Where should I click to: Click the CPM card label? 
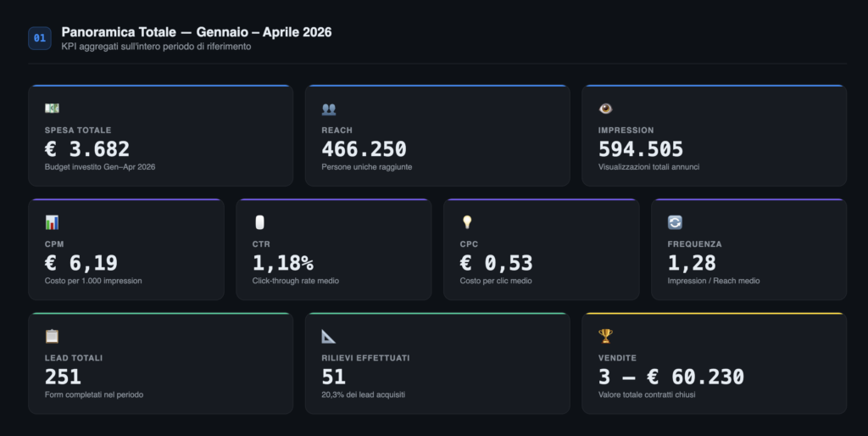[x=54, y=243]
